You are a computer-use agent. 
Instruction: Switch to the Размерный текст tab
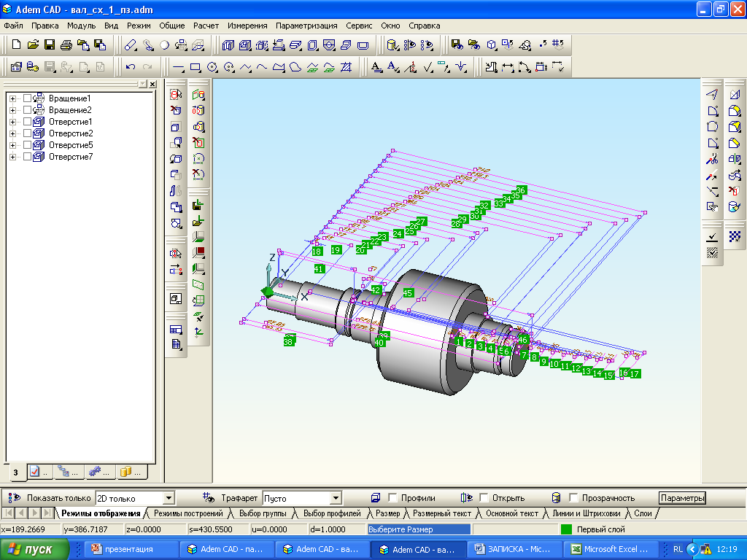(441, 513)
